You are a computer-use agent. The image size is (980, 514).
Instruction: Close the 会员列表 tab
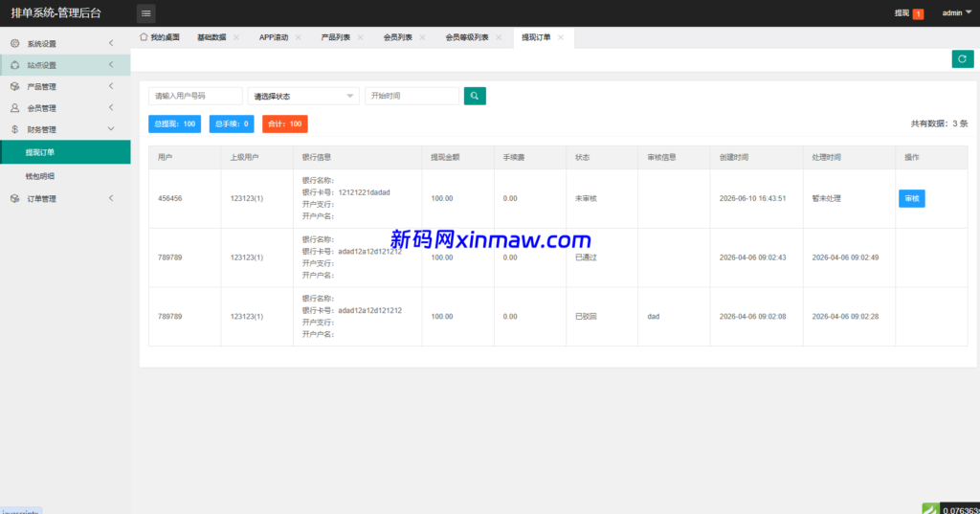[422, 37]
